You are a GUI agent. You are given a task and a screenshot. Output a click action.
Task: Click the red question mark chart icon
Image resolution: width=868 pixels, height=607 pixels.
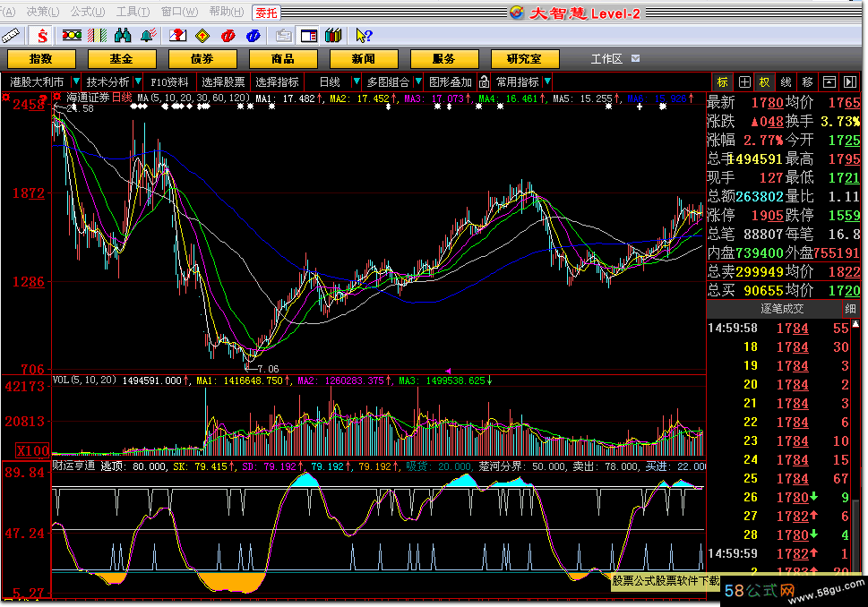[x=177, y=36]
